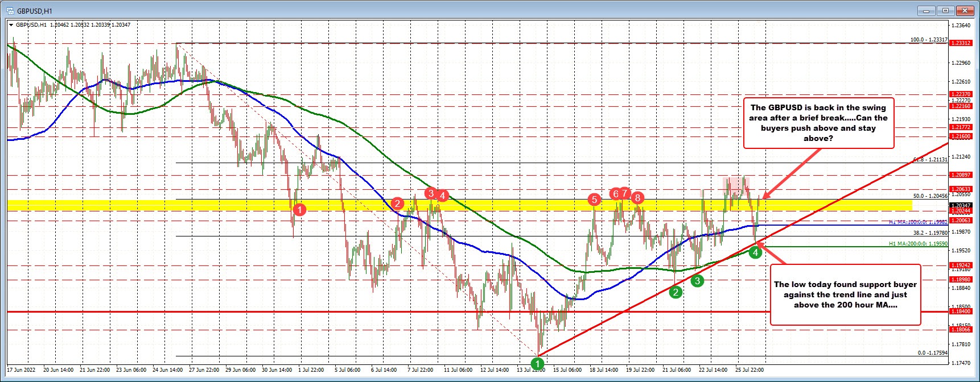Click the H1 MA 100 label reading 1.19982

tap(918, 222)
